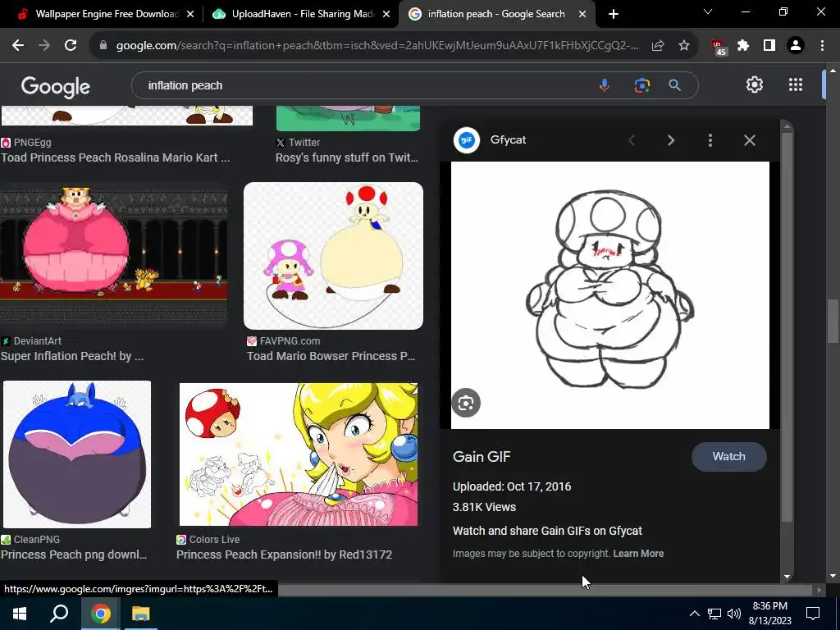Reload the current page

pos(71,46)
